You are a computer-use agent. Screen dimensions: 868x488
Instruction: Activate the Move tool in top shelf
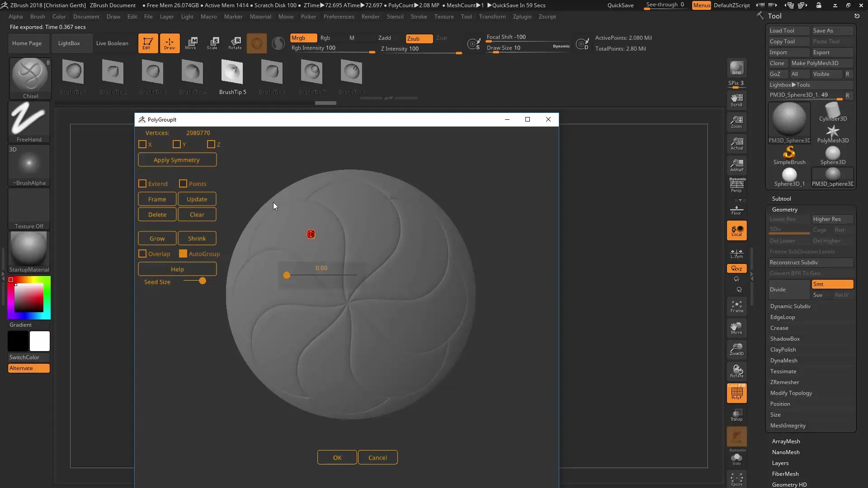191,43
